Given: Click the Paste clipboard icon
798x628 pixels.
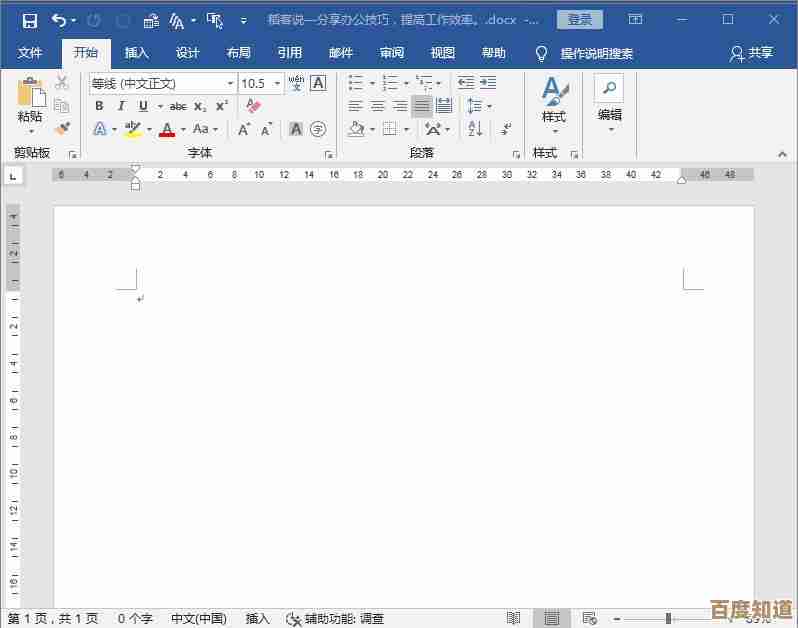Looking at the screenshot, I should (31, 94).
